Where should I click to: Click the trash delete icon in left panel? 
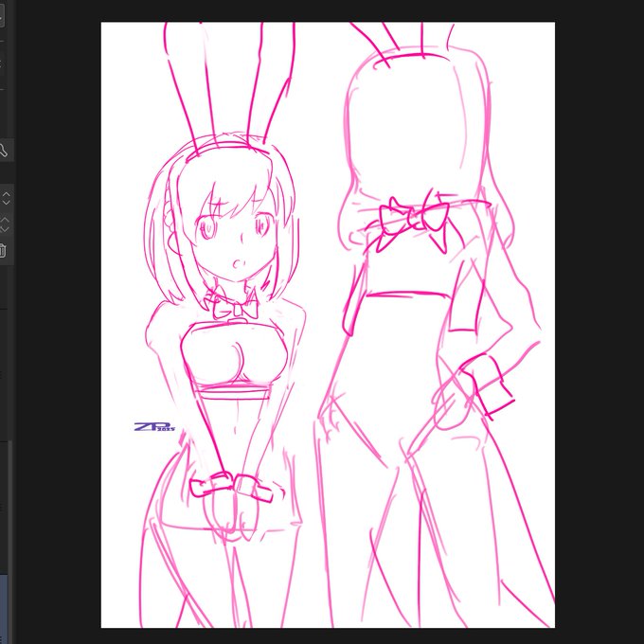[x=2, y=250]
